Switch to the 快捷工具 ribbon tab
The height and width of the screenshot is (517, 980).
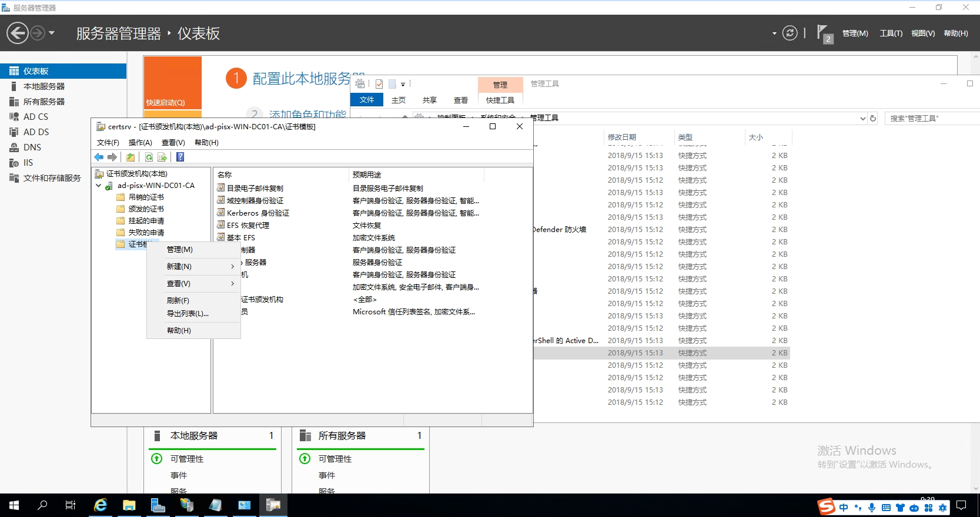click(500, 100)
